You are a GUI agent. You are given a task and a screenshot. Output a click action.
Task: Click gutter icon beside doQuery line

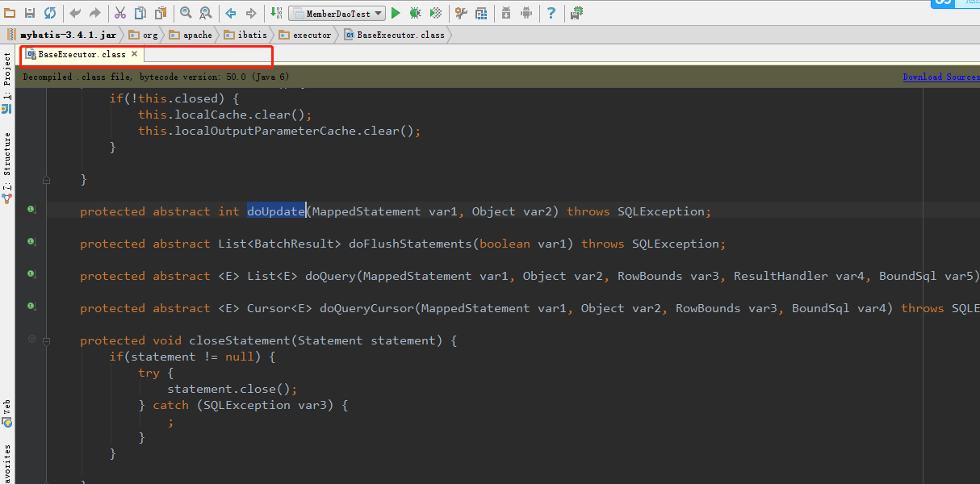tap(32, 274)
